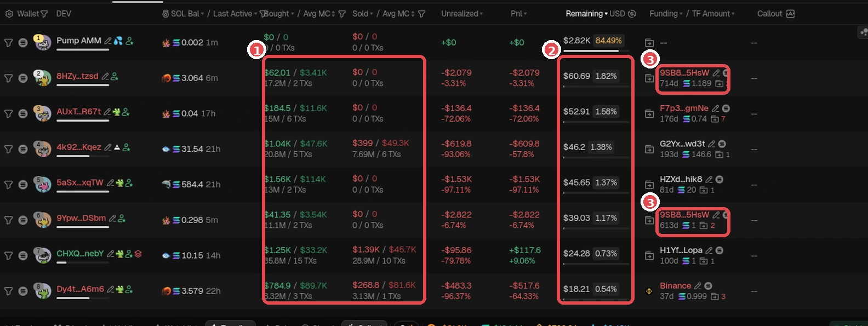Viewport: 868px width, 326px height.
Task: Open wallet link 8HZy...tzsd
Action: (77, 76)
